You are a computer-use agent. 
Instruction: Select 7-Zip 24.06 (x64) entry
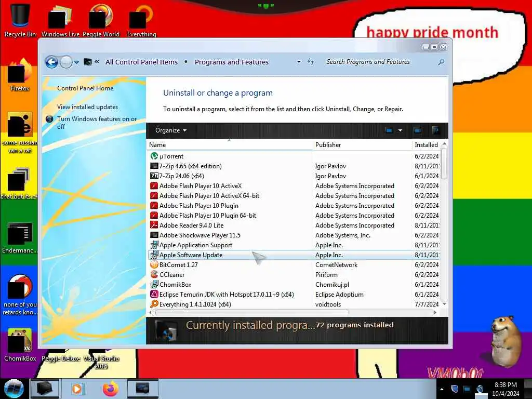pos(294,176)
